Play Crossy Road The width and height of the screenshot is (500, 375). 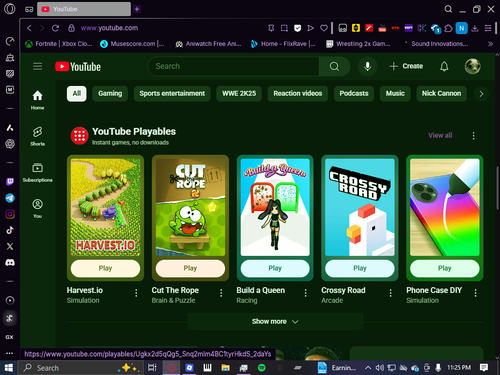coord(360,268)
